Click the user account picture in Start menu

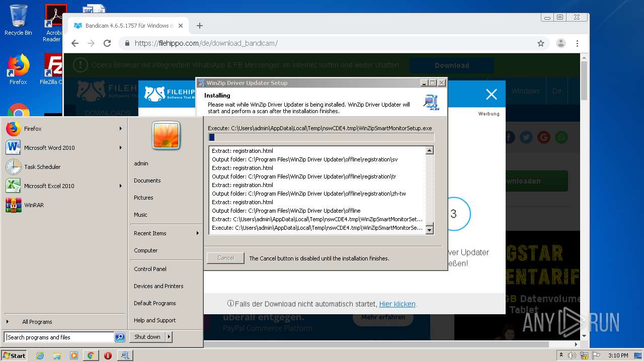click(166, 136)
